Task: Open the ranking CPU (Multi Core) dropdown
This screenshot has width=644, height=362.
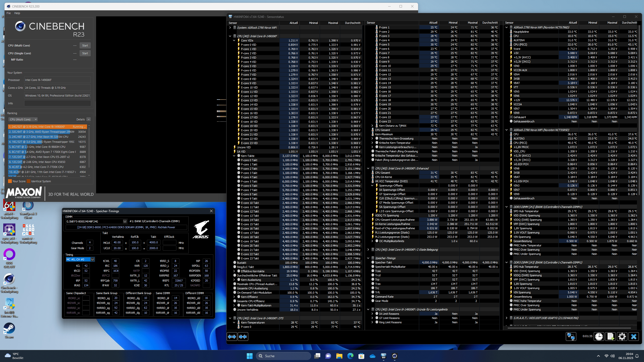Action: [x=23, y=119]
